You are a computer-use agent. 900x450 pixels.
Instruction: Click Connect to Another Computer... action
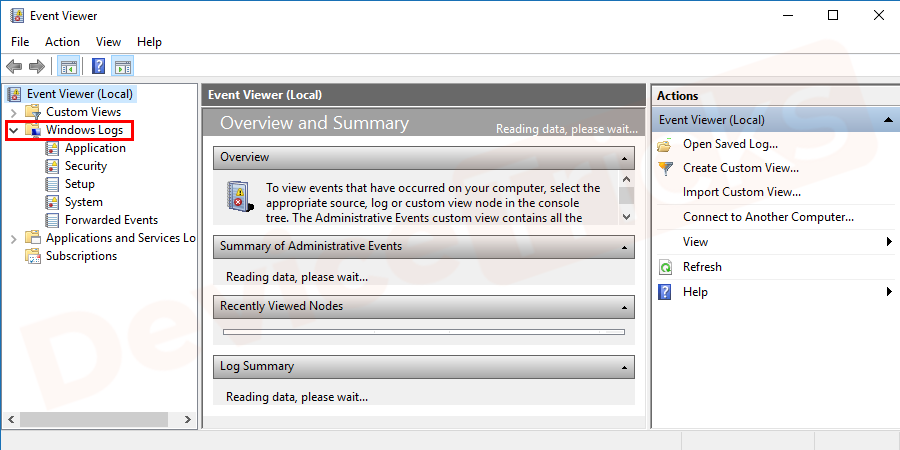[x=769, y=217]
